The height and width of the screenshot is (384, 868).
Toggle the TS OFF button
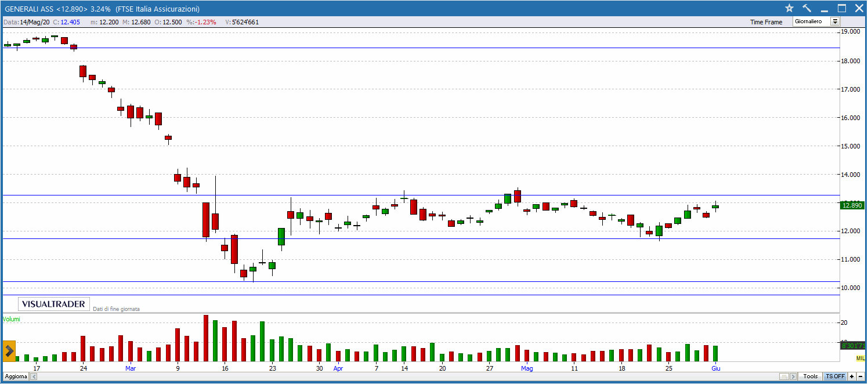pyautogui.click(x=836, y=376)
